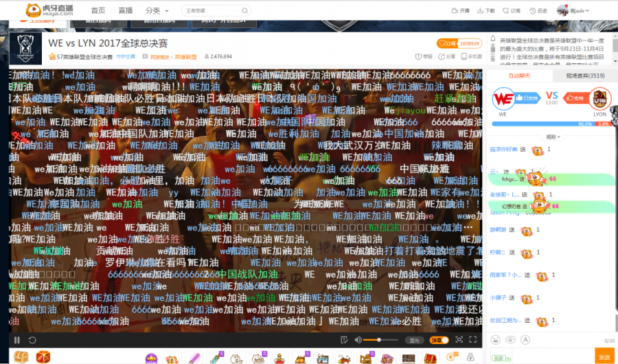This screenshot has width=618, height=364.
Task: Open 历史 watch history in the header
Action: [x=538, y=11]
